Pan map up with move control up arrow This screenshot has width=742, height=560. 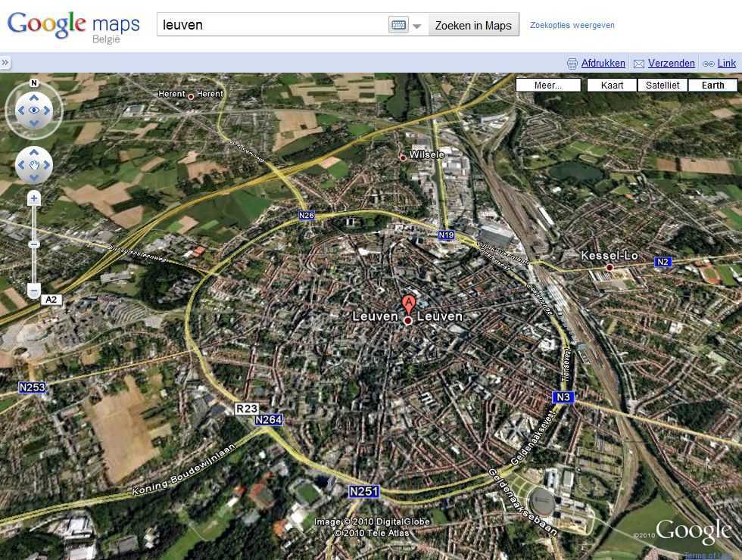tap(33, 152)
